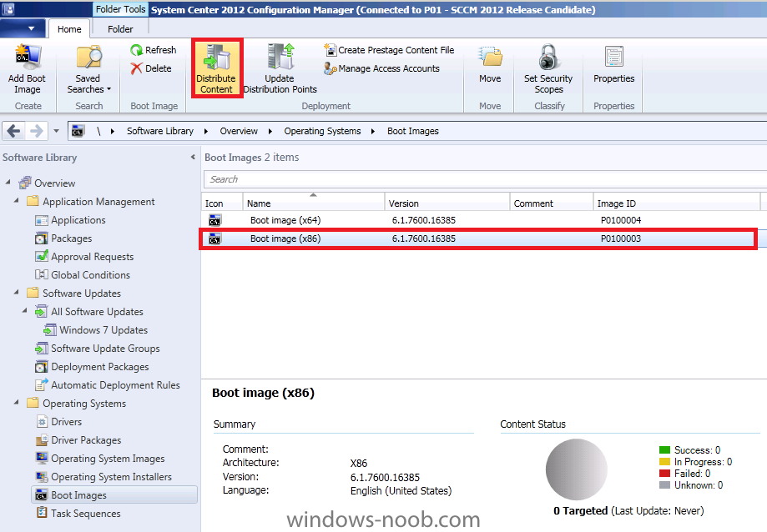The height and width of the screenshot is (532, 767).
Task: Click the Global Conditions node icon
Action: pos(42,275)
